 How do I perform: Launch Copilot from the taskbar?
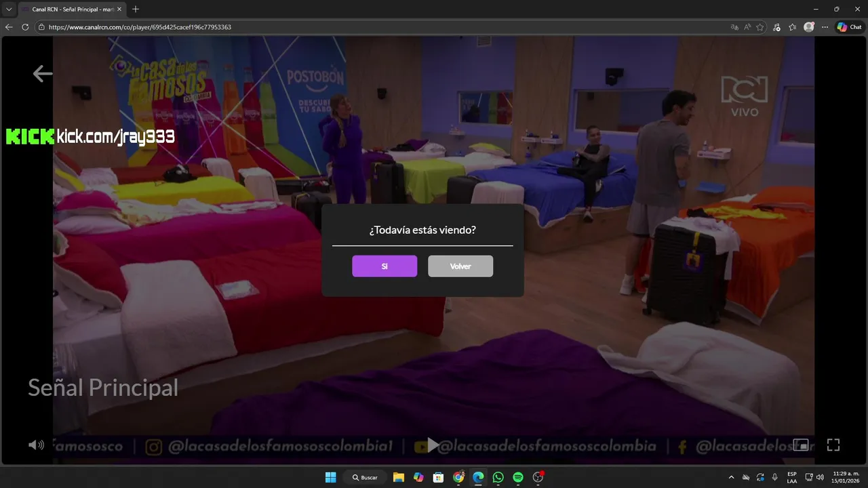click(x=418, y=477)
